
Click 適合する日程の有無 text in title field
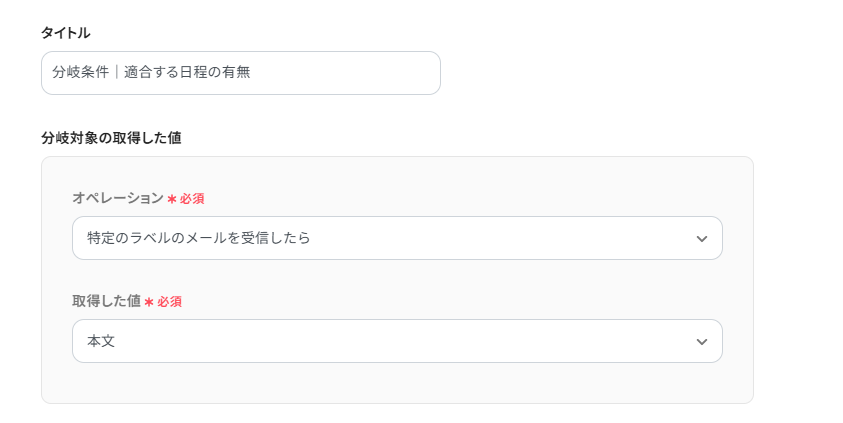(x=187, y=73)
